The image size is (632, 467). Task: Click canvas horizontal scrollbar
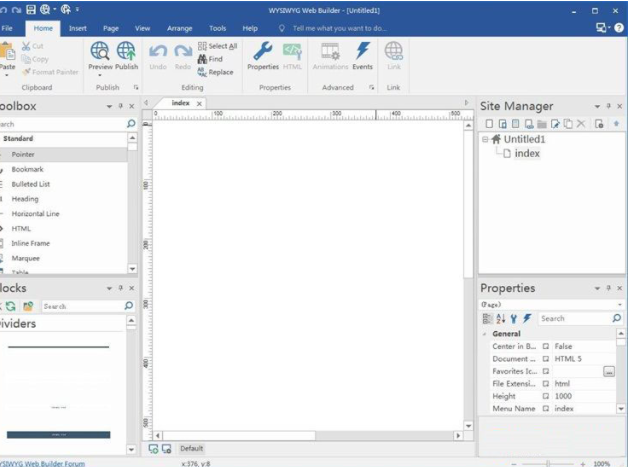tap(239, 436)
